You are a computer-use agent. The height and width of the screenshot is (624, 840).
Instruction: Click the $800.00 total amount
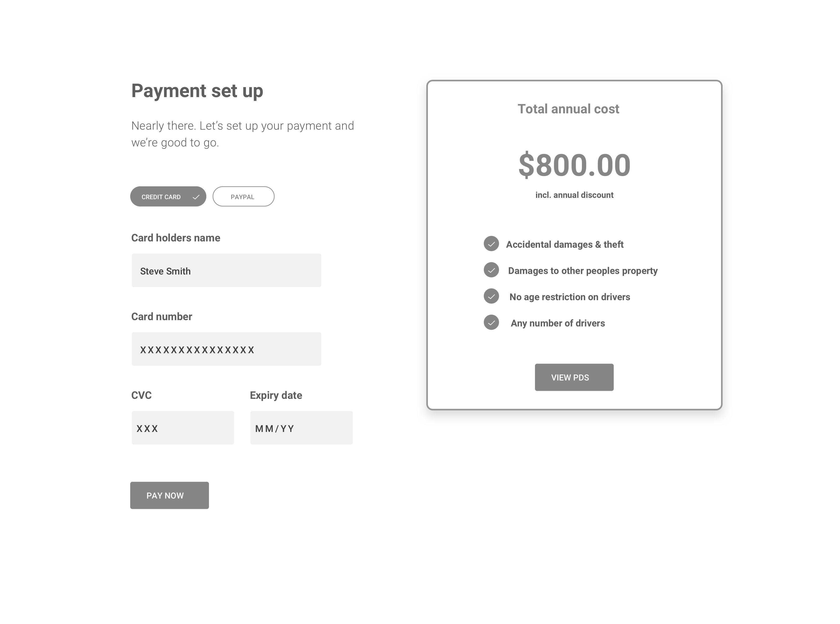tap(574, 165)
